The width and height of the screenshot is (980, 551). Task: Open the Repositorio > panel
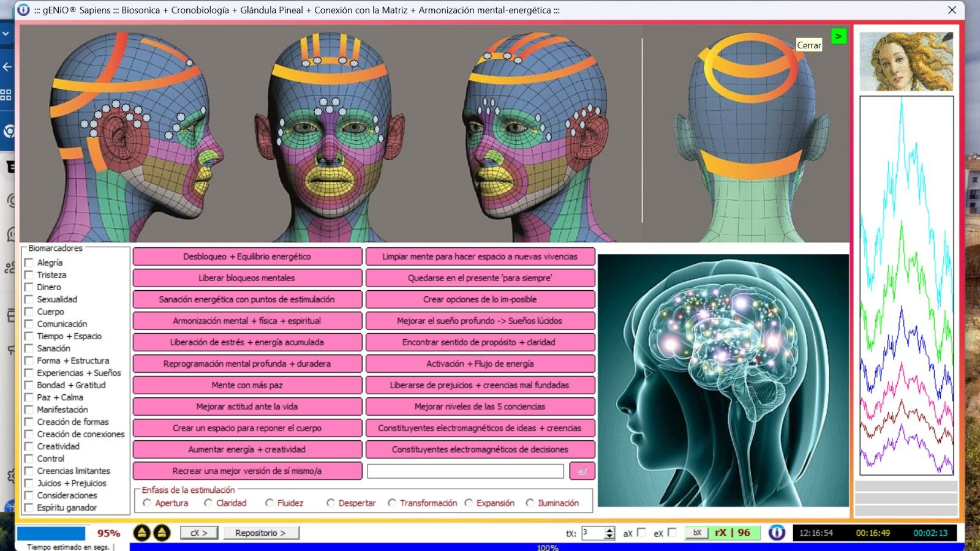pyautogui.click(x=260, y=533)
